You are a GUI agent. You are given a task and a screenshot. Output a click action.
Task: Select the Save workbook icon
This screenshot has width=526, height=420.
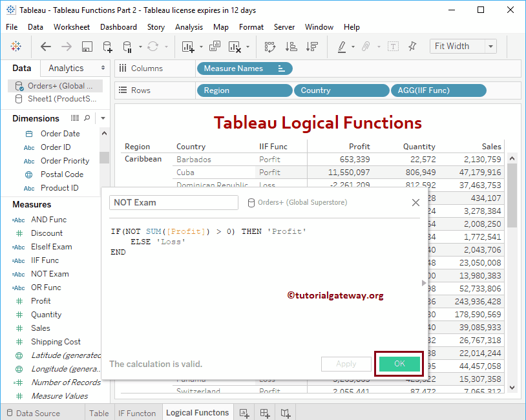click(87, 46)
